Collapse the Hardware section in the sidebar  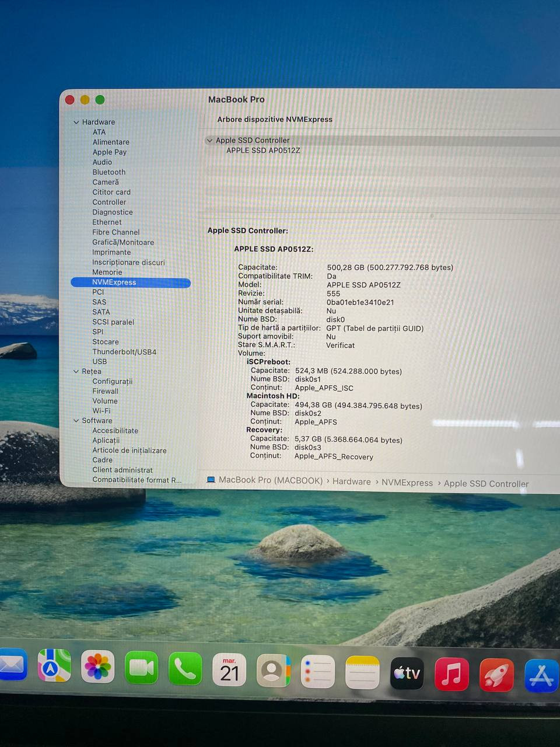point(76,122)
